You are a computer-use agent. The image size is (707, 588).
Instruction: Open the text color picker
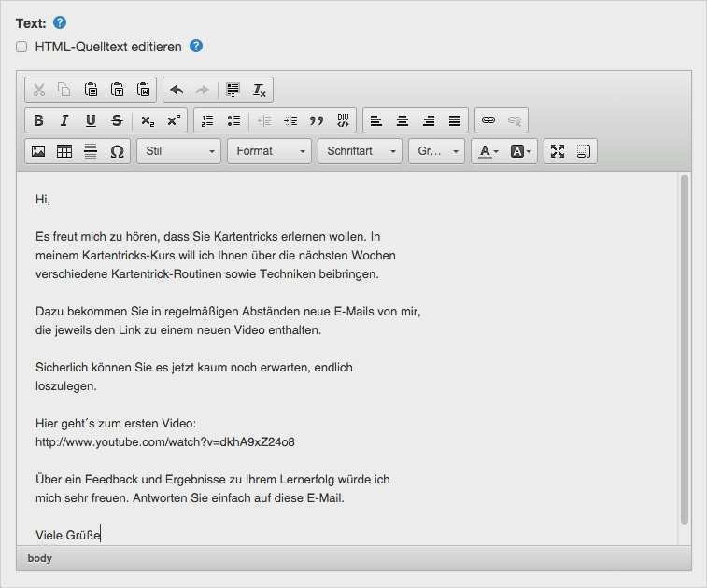pos(488,151)
